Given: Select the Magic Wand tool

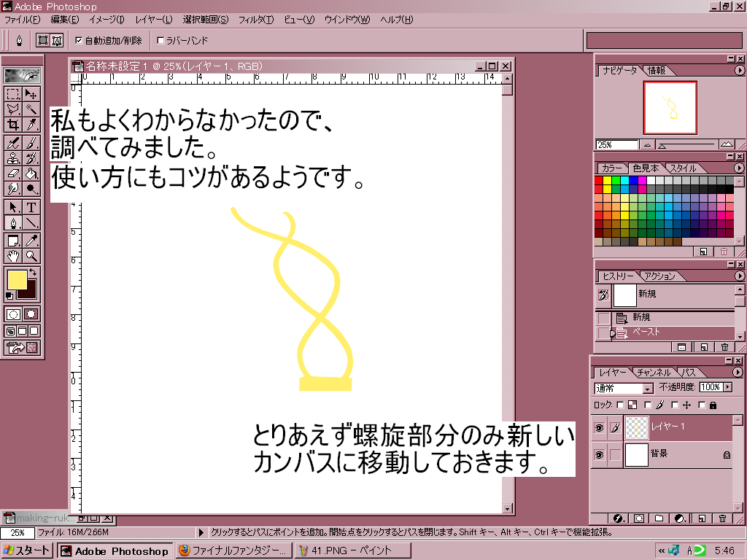Looking at the screenshot, I should click(x=31, y=109).
